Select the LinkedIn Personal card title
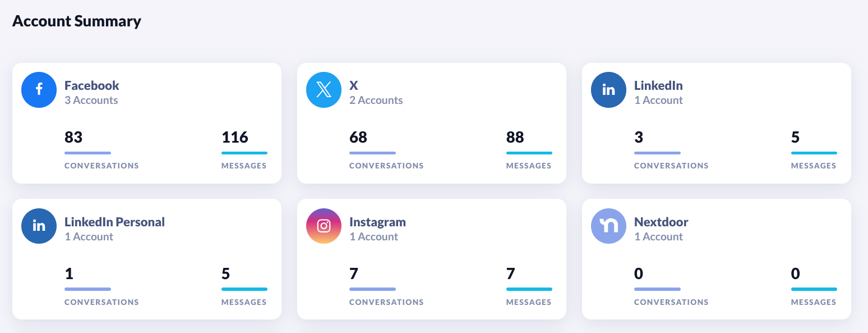 click(x=114, y=222)
